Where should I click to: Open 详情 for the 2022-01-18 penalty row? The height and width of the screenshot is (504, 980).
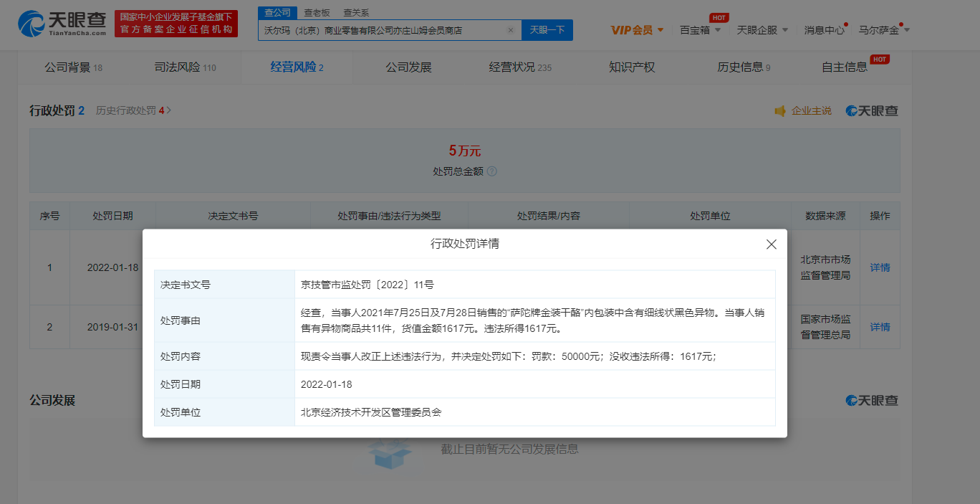coord(880,267)
